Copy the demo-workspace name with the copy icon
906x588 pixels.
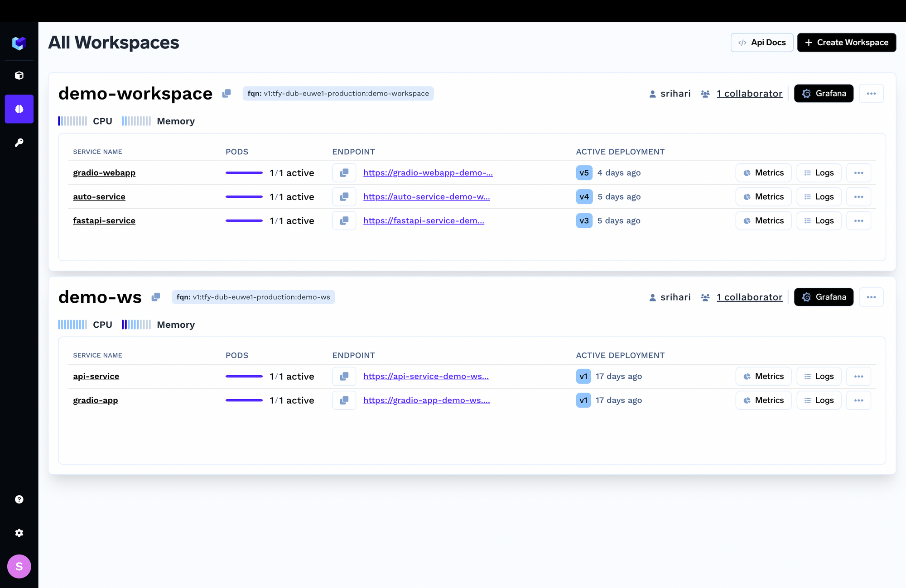(x=226, y=93)
